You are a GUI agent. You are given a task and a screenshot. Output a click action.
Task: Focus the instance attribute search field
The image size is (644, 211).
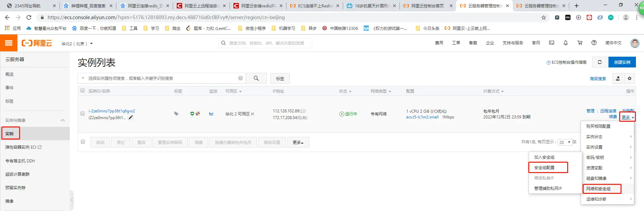[161, 78]
